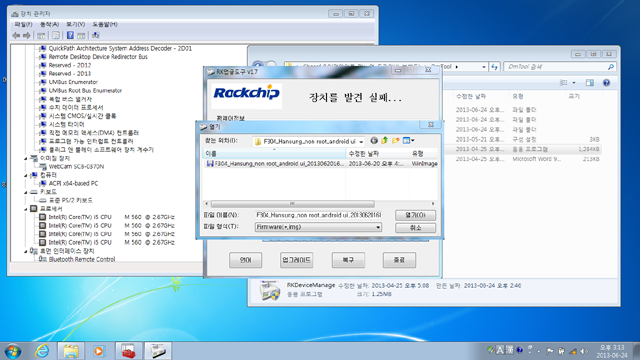The image size is (640, 360).
Task: Collapse the 키보드 tree node
Action: 26,192
